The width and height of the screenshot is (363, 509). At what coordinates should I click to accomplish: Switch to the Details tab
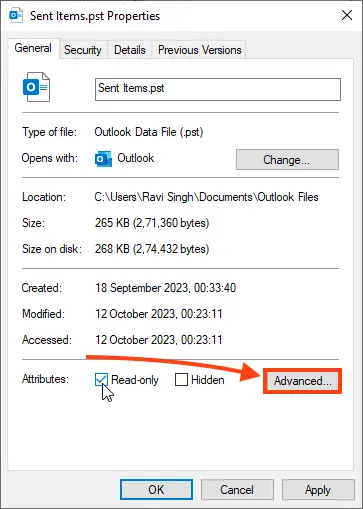pyautogui.click(x=130, y=50)
